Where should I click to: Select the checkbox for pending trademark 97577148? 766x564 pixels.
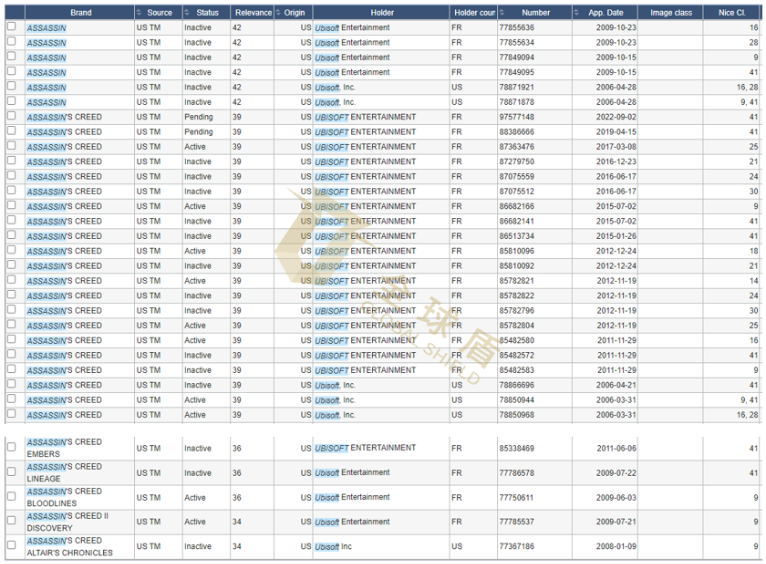coord(12,117)
